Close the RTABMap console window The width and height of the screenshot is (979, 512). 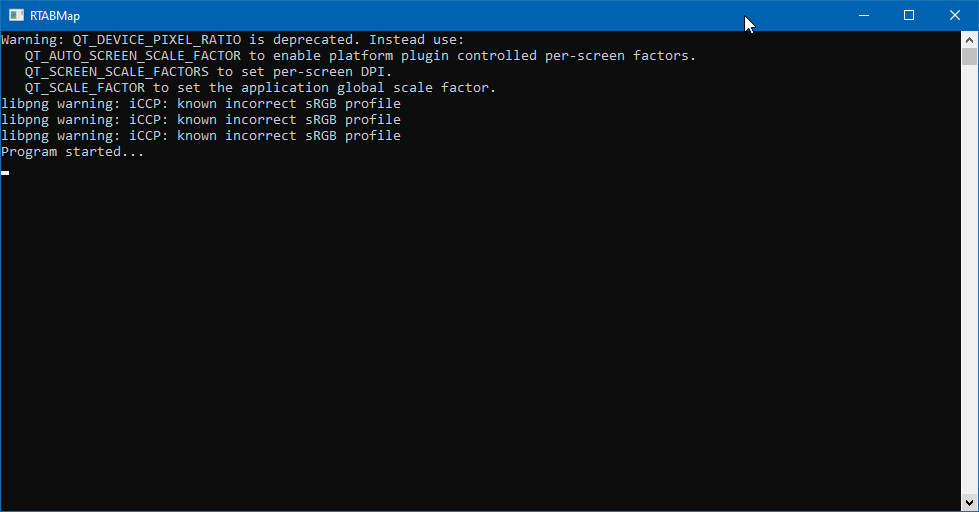955,15
